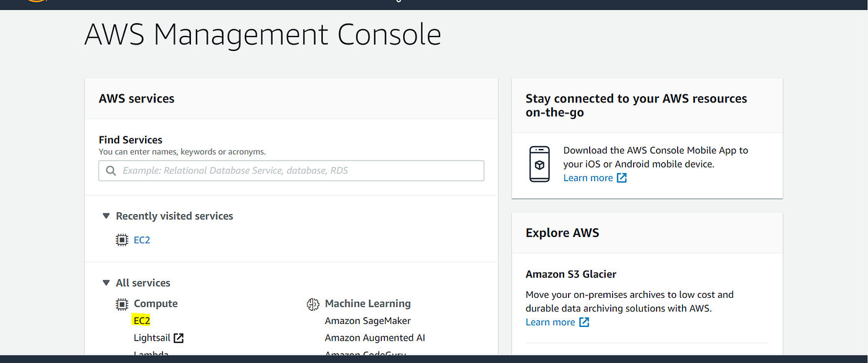Image resolution: width=868 pixels, height=363 pixels.
Task: Click the Compute category chip icon
Action: pos(122,304)
